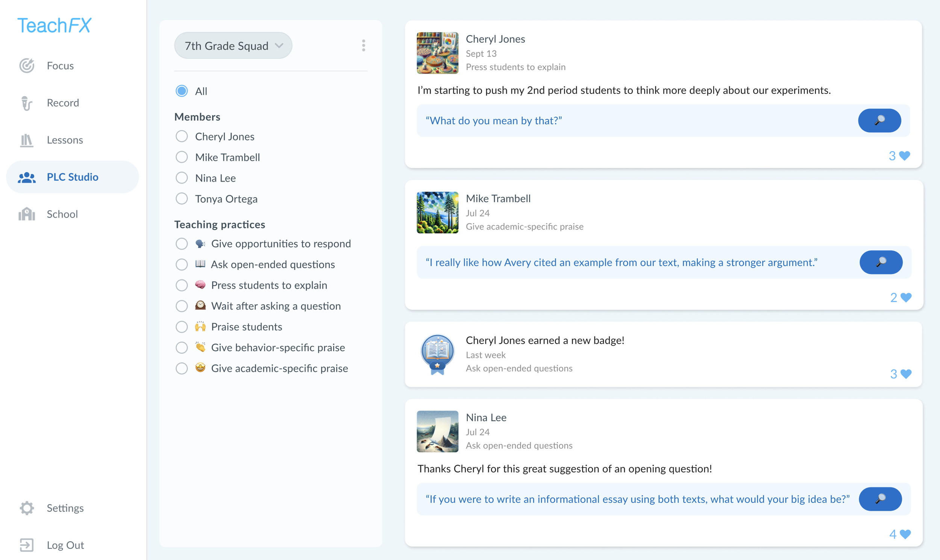Select Press students to explain practice filter
Screen dimensions: 940x560
click(x=182, y=285)
